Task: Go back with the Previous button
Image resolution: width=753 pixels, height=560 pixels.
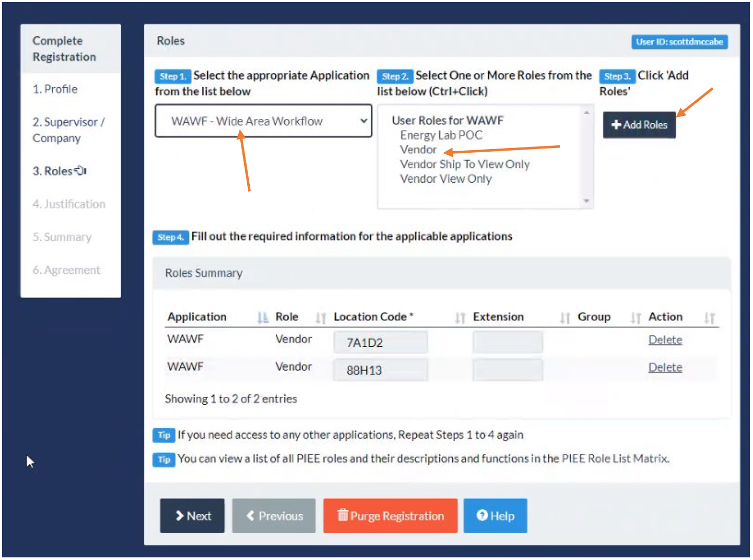Action: point(274,516)
